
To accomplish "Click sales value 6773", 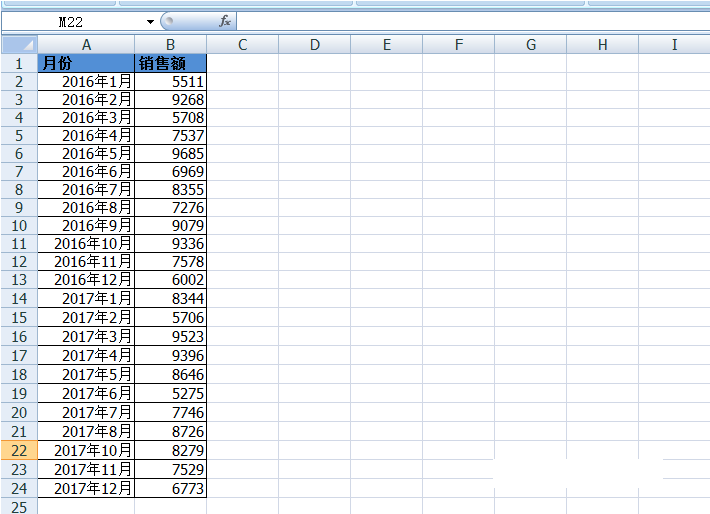I will 170,489.
